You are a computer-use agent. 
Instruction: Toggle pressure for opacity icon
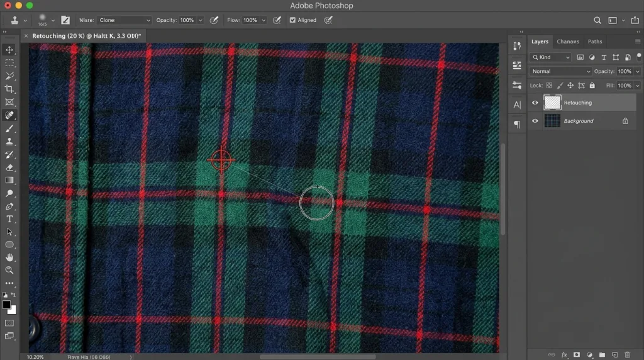(214, 20)
